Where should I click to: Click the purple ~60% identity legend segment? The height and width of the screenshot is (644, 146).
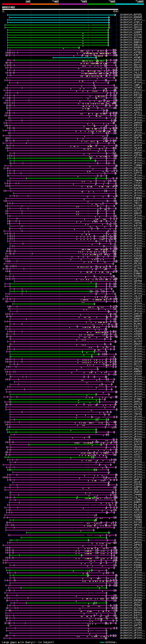click(73, 4)
